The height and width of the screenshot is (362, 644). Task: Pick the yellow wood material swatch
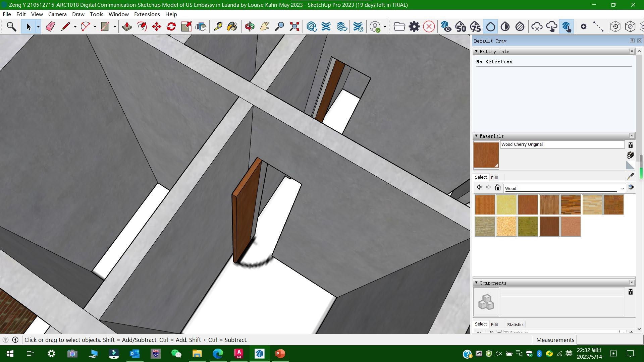pyautogui.click(x=506, y=205)
